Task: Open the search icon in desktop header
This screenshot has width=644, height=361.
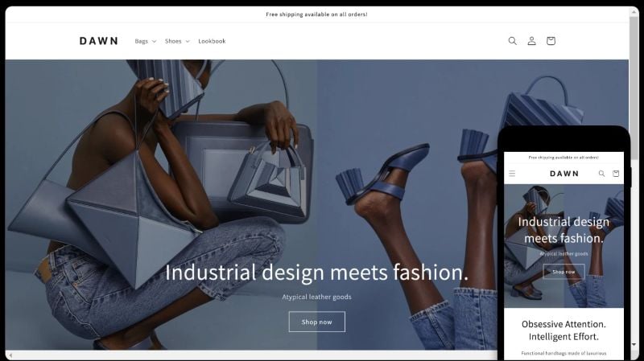Action: point(512,41)
